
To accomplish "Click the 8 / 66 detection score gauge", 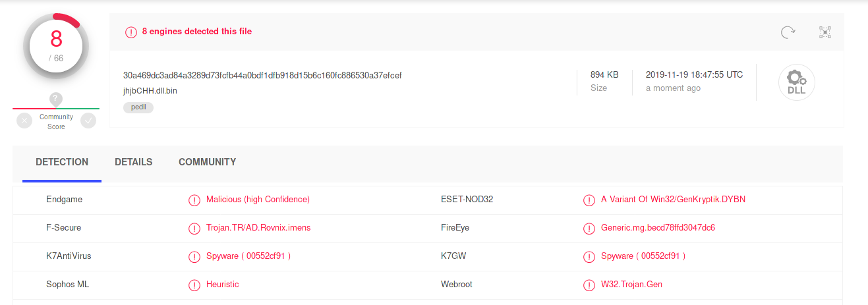I will [56, 45].
